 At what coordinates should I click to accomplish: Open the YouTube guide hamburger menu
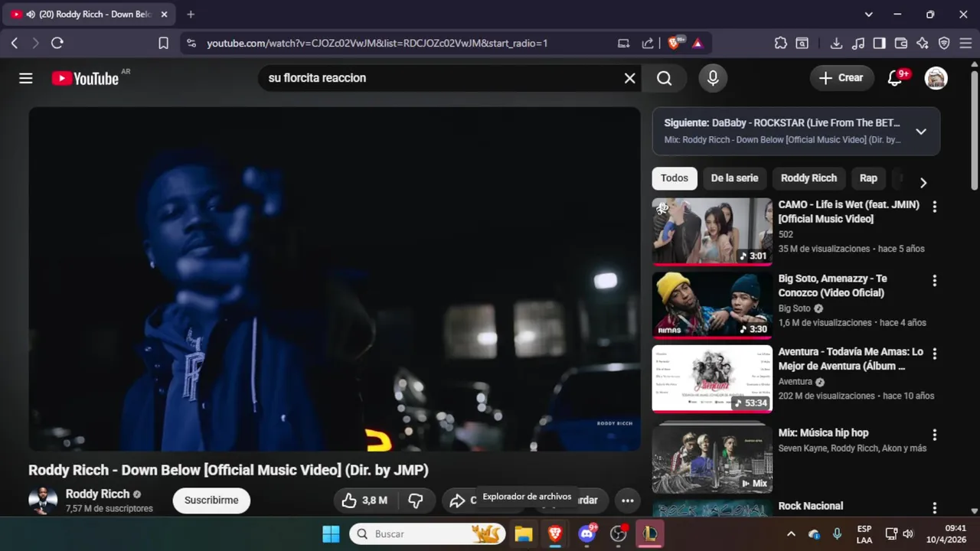[x=26, y=78]
